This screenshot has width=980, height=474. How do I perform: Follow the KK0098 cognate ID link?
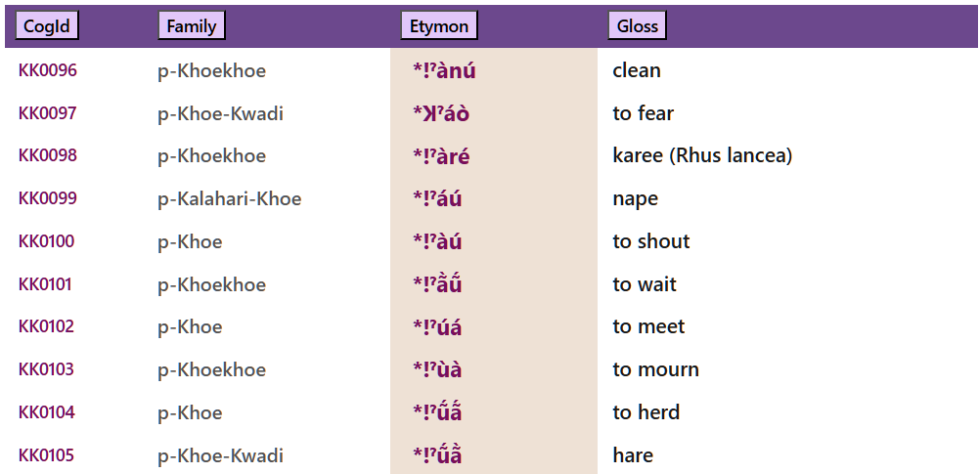48,155
